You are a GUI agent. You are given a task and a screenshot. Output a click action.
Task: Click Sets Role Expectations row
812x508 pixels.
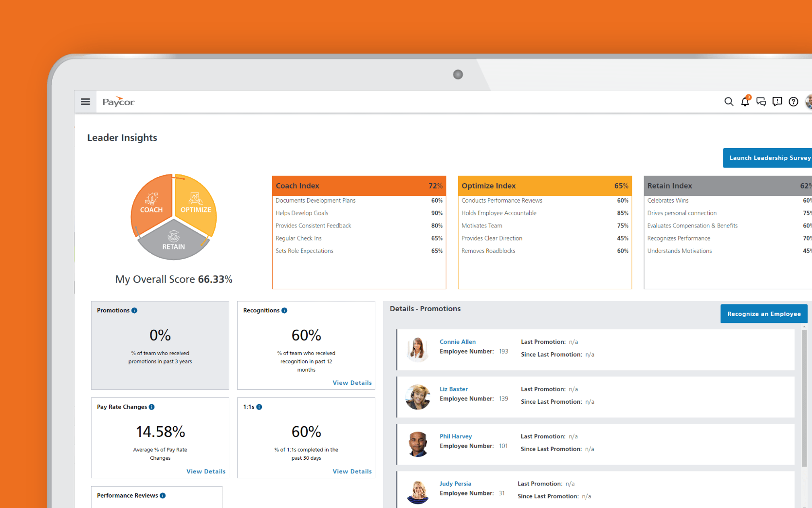[x=359, y=251]
